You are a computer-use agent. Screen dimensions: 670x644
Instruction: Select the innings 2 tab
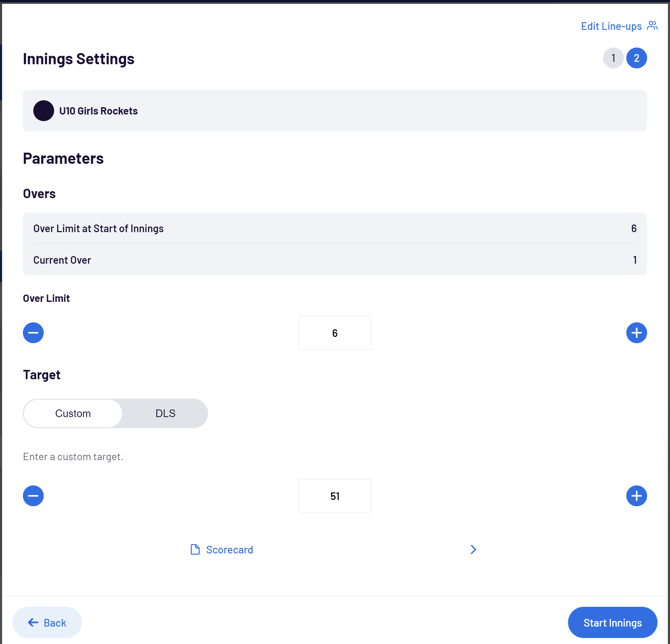pos(636,58)
